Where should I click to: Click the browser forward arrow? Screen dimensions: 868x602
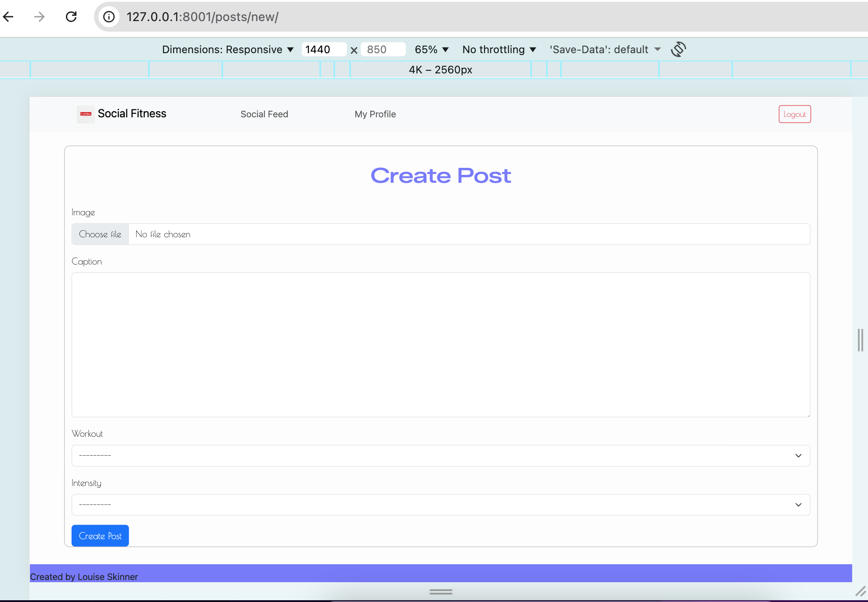[x=39, y=17]
